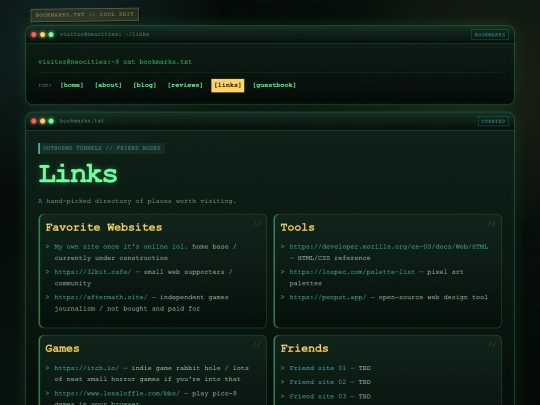Visit the lospec.com palette-list link

[x=352, y=272]
